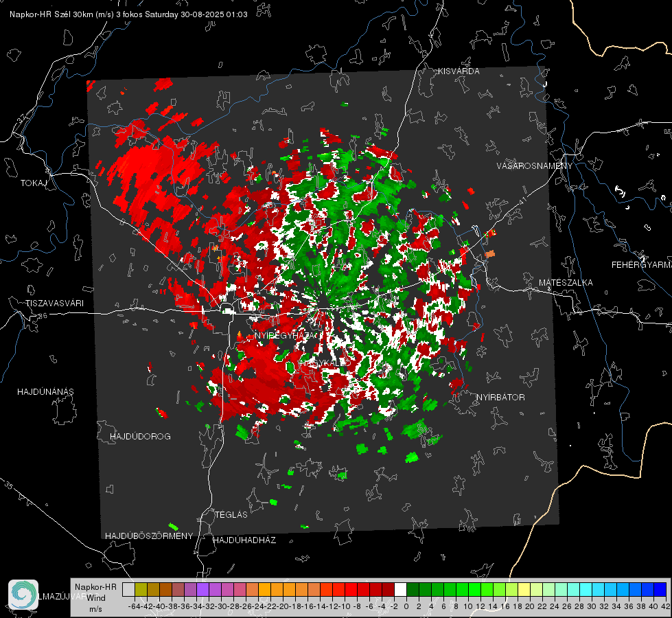
Task: Click the MÁTÉSZALKA city label
Action: 566,283
